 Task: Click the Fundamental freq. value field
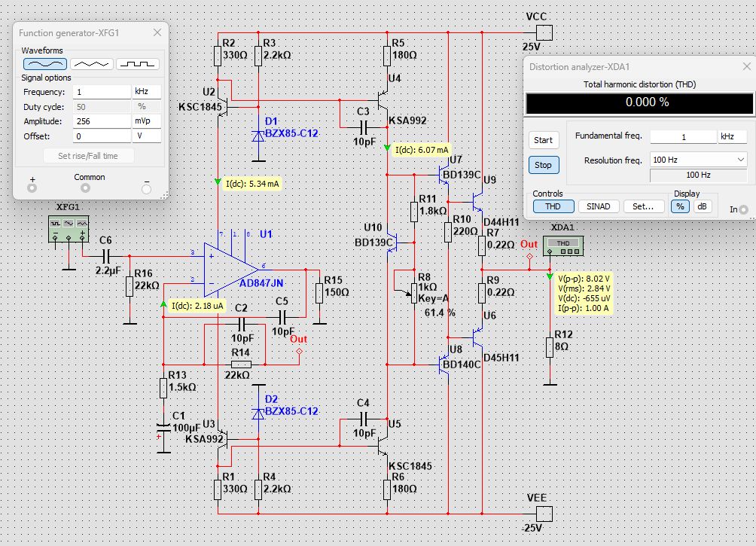click(x=683, y=137)
